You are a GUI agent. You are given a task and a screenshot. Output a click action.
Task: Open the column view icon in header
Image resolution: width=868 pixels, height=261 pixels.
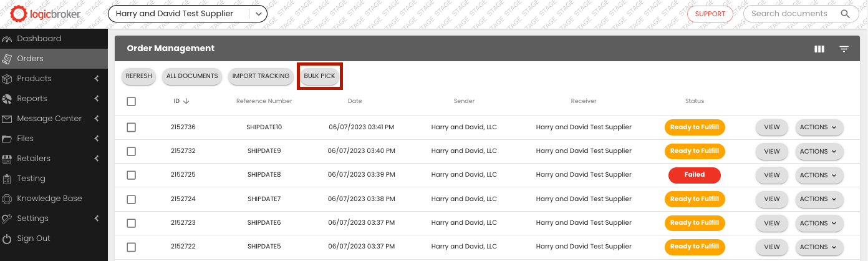pyautogui.click(x=819, y=49)
